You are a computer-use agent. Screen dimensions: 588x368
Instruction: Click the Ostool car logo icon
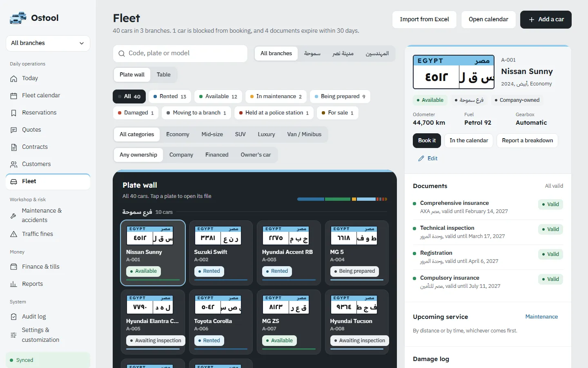pos(18,18)
